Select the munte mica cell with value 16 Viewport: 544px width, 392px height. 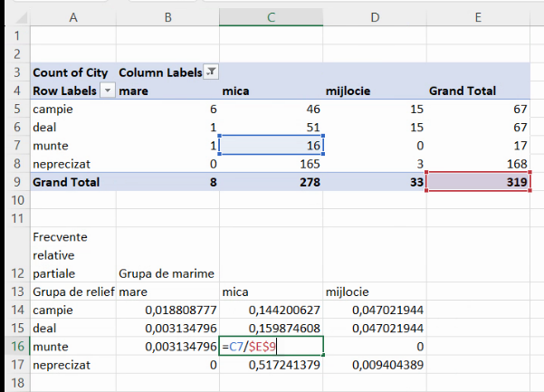pyautogui.click(x=271, y=146)
